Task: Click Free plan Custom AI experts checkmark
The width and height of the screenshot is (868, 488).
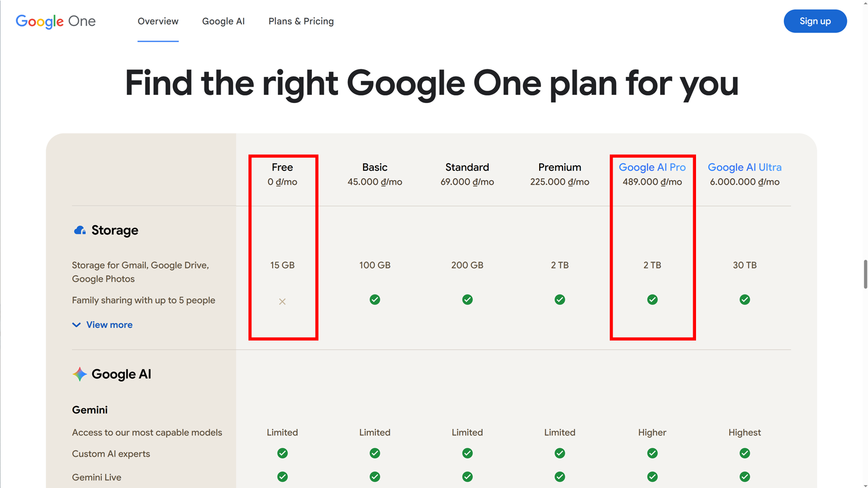Action: 282,453
